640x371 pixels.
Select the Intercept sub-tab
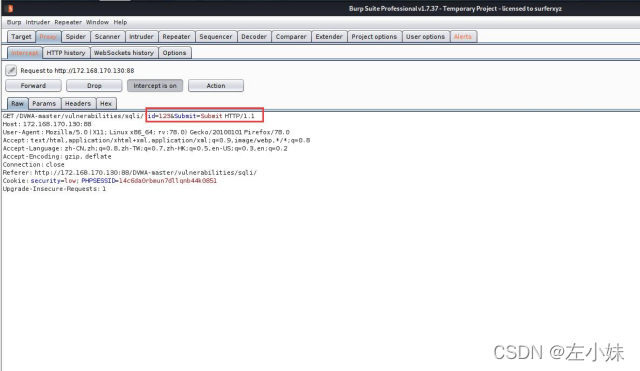pos(24,53)
